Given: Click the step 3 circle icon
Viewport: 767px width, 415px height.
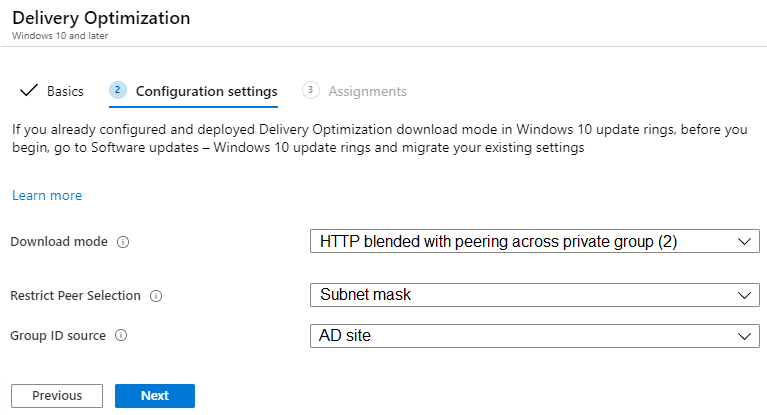Looking at the screenshot, I should (310, 91).
